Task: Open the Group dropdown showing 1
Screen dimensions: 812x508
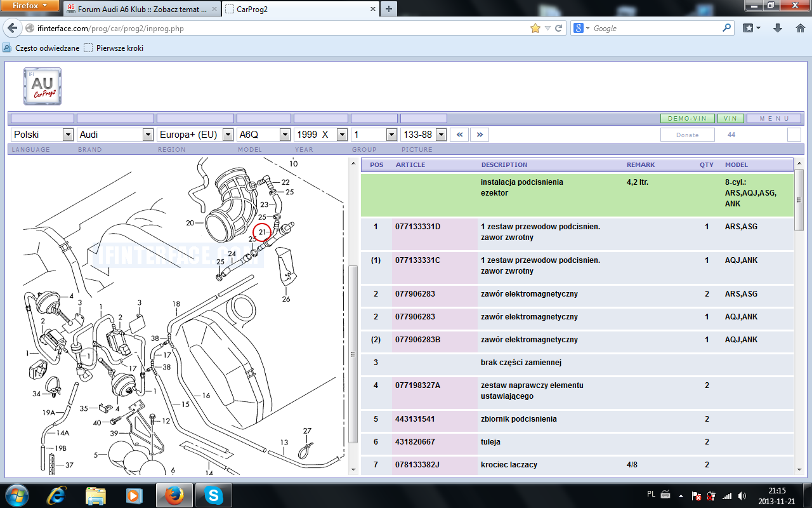Action: (374, 135)
